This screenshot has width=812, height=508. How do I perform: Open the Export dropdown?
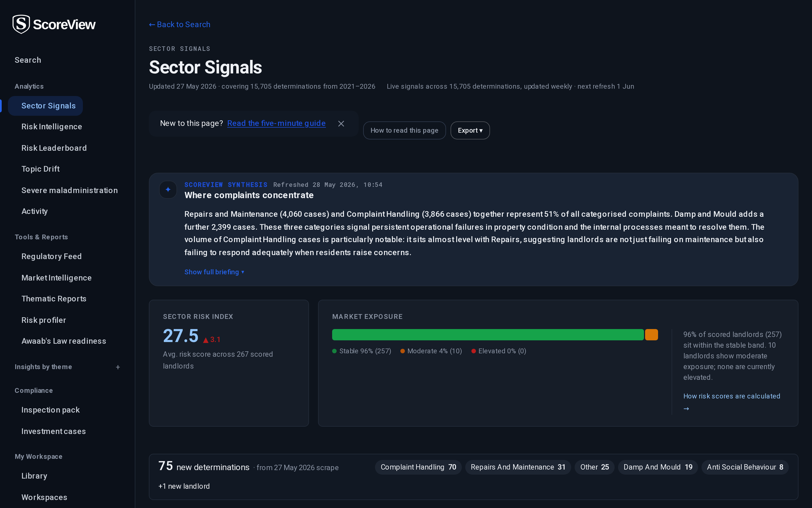pyautogui.click(x=470, y=130)
